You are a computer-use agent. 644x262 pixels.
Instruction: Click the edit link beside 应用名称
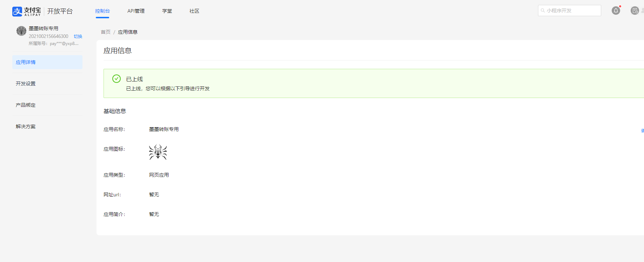point(642,131)
